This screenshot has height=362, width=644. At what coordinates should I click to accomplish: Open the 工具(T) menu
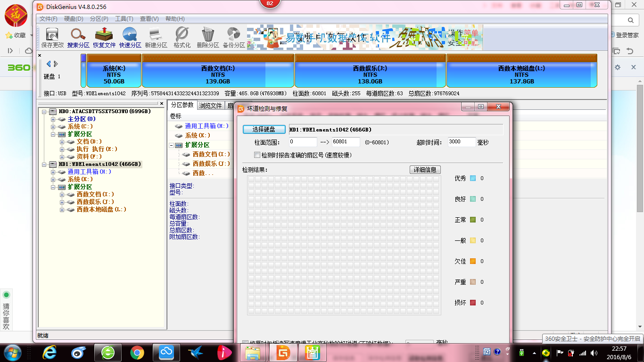(x=124, y=19)
